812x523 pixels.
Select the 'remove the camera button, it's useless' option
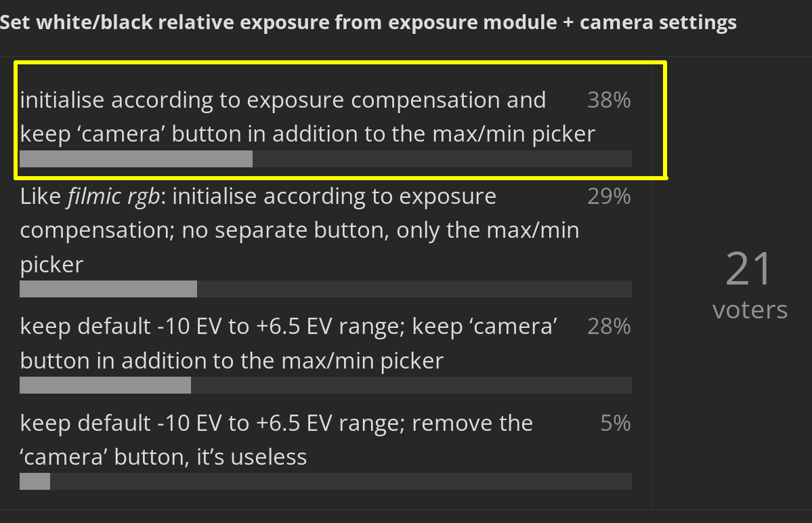[x=276, y=440]
